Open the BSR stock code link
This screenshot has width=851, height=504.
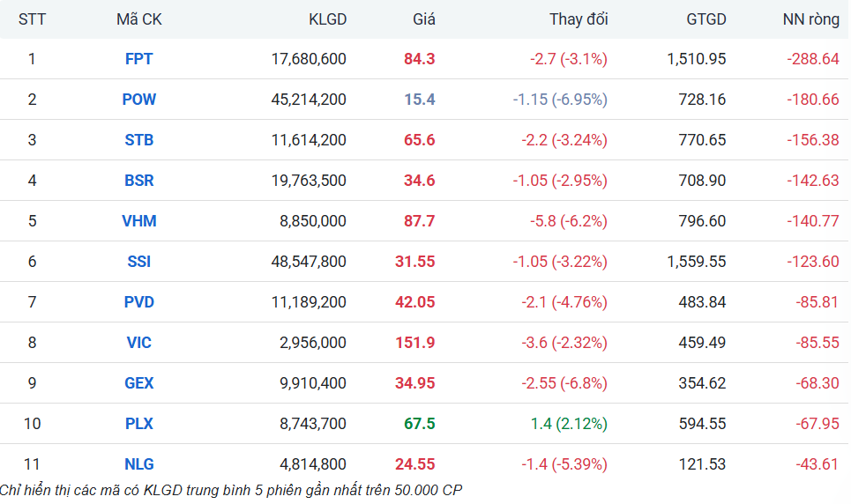point(139,180)
